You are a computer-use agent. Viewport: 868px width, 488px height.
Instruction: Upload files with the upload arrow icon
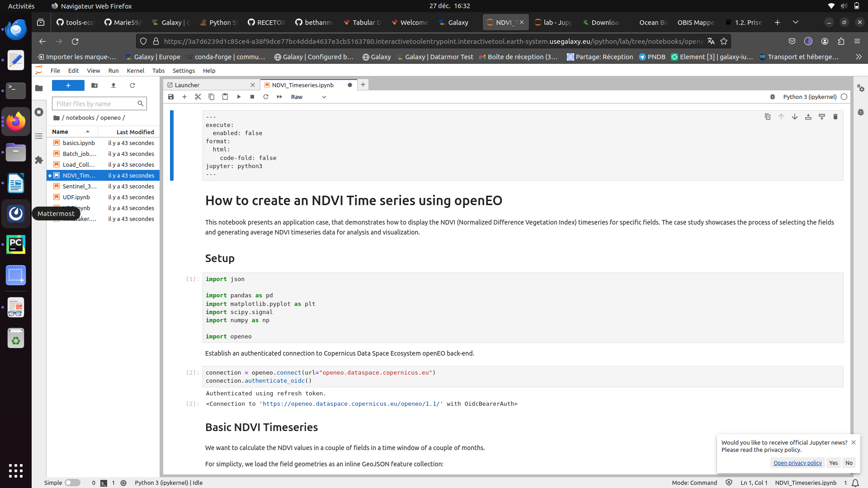click(113, 85)
